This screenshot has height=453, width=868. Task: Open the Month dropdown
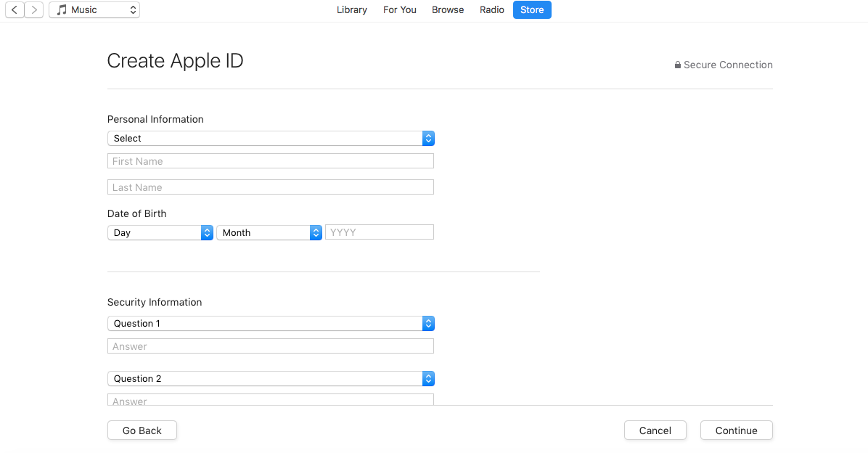click(269, 232)
